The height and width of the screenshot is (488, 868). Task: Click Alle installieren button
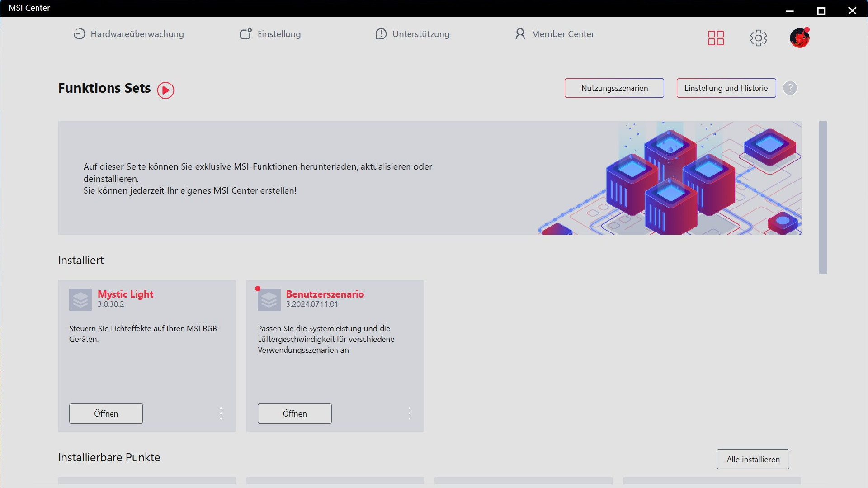(753, 459)
